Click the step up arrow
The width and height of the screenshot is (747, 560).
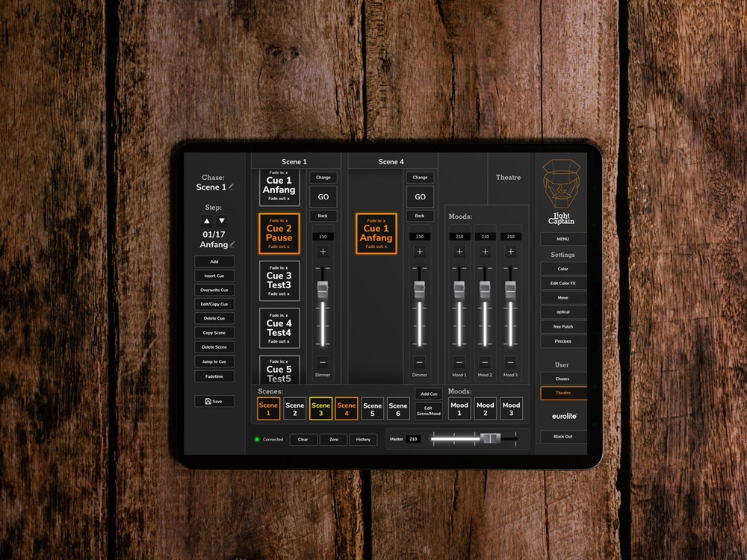click(x=207, y=221)
